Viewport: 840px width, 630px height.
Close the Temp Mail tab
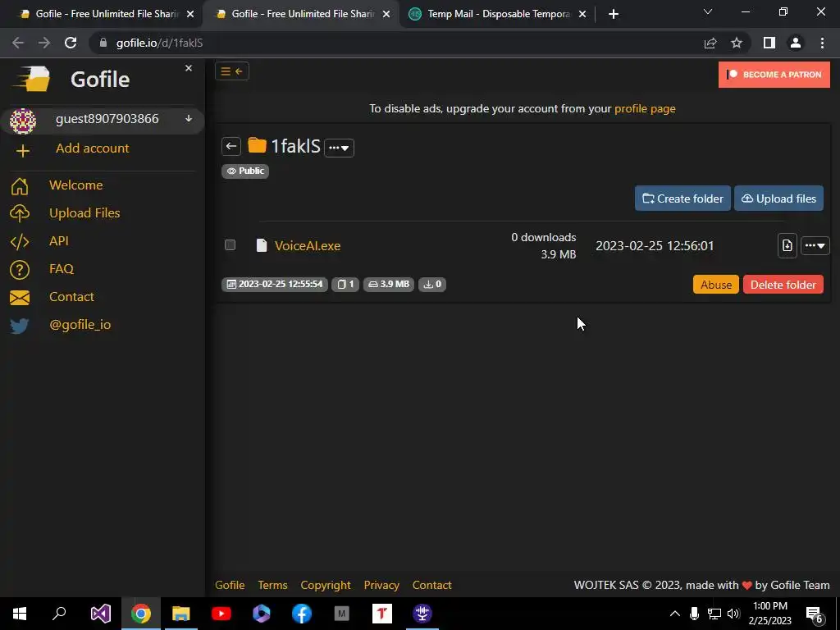coord(582,14)
